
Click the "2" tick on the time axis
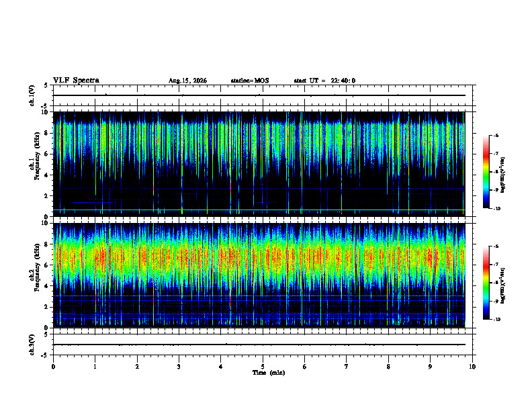pos(137,367)
